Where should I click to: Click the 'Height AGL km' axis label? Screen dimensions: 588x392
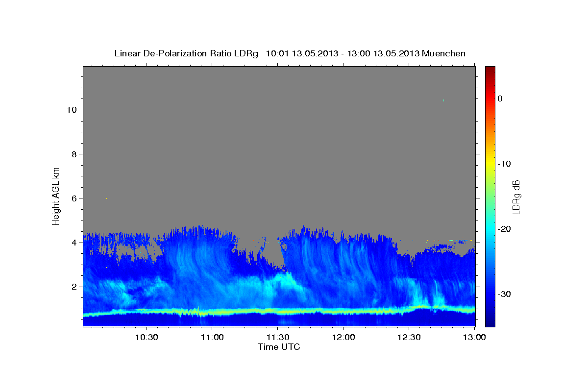pos(56,196)
